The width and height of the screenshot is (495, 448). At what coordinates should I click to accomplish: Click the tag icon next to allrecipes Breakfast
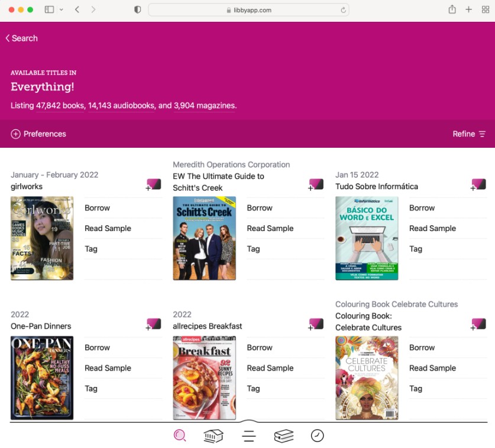click(316, 323)
